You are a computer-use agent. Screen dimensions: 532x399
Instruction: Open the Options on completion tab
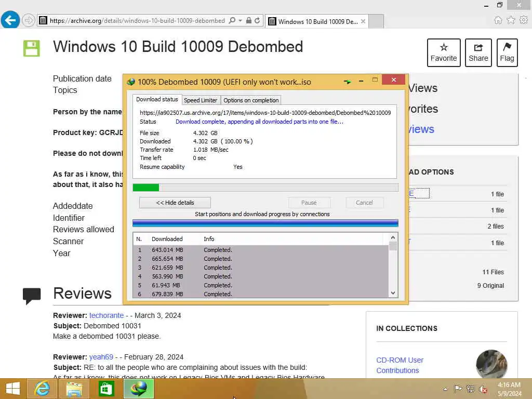(x=251, y=100)
